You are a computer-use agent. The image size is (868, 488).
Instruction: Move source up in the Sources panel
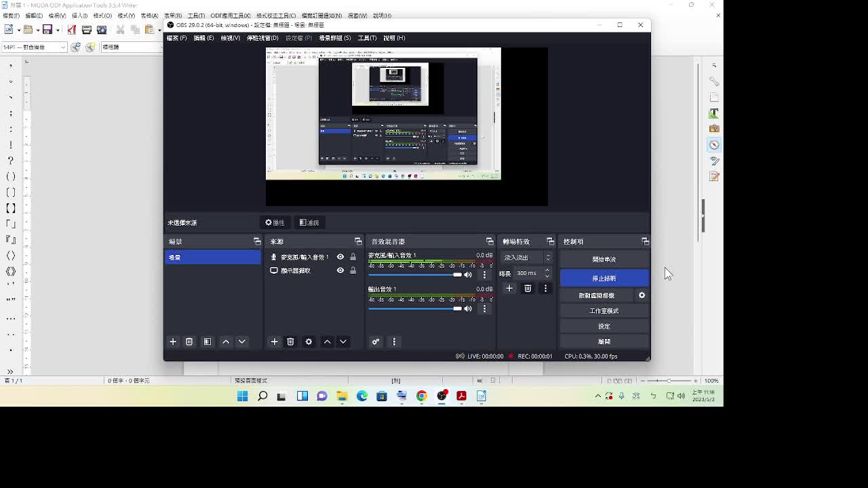tap(327, 342)
